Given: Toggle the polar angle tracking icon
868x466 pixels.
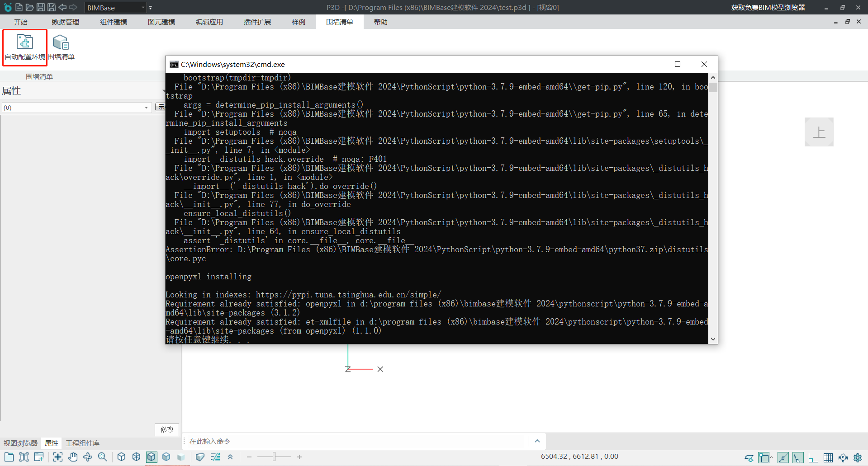Looking at the screenshot, I should point(798,458).
